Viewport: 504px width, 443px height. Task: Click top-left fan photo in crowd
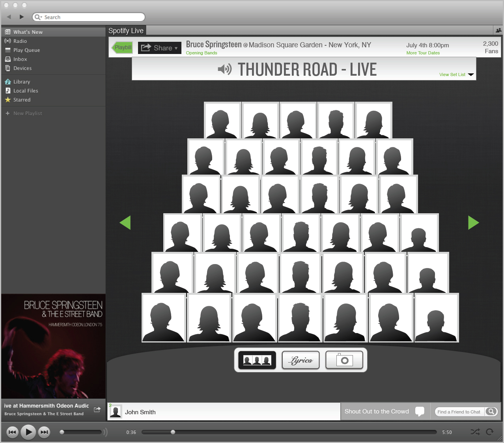click(222, 120)
